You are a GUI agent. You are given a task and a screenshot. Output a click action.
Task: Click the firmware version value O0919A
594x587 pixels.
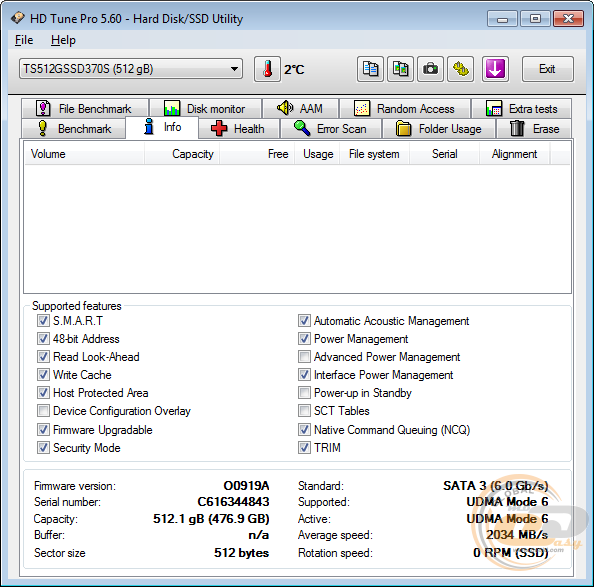pyautogui.click(x=246, y=486)
